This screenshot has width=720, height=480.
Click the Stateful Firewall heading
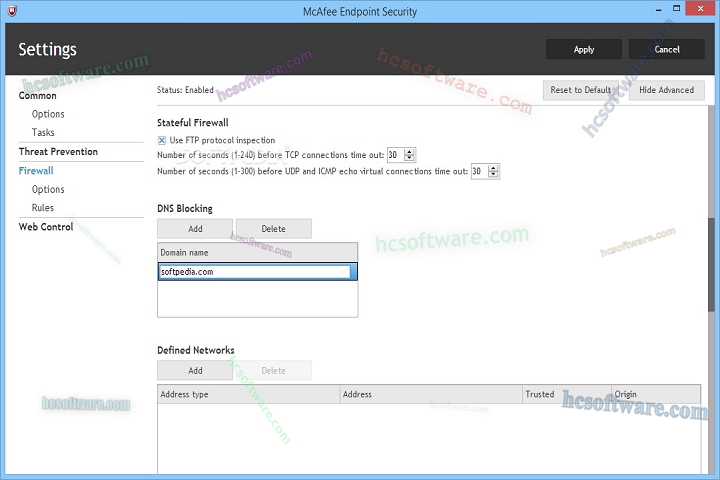pyautogui.click(x=193, y=123)
